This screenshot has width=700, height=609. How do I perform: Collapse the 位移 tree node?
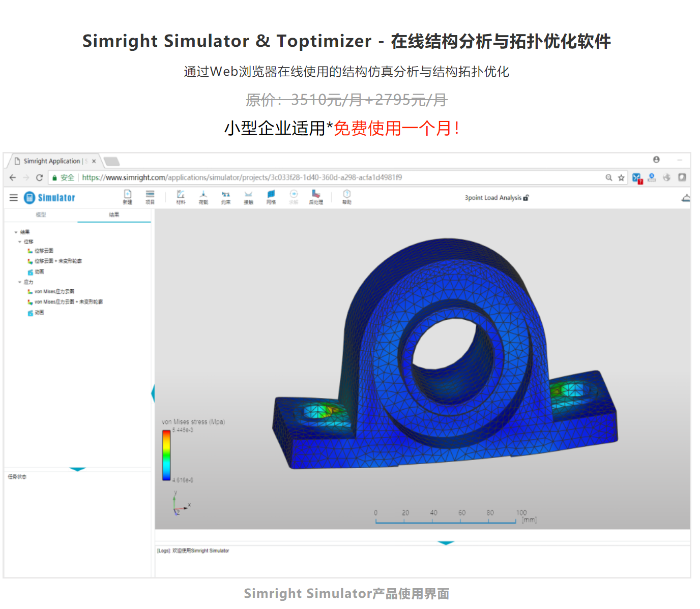point(20,241)
